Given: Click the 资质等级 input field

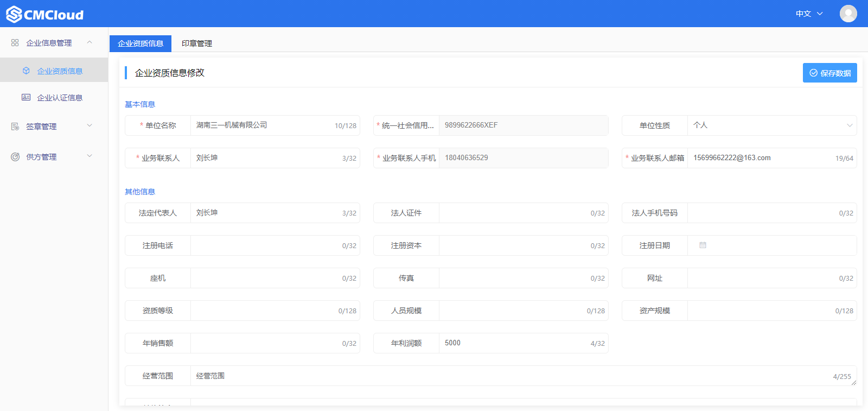Looking at the screenshot, I should click(x=275, y=311).
